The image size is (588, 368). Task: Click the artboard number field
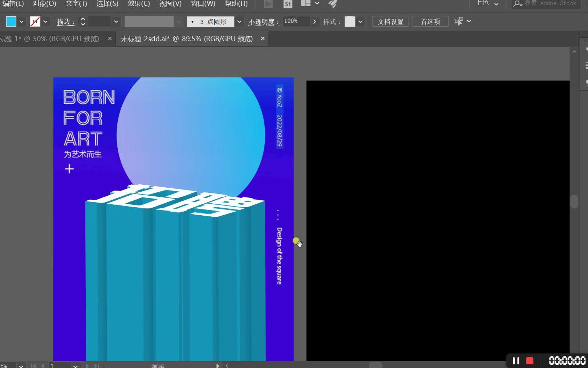coord(60,366)
